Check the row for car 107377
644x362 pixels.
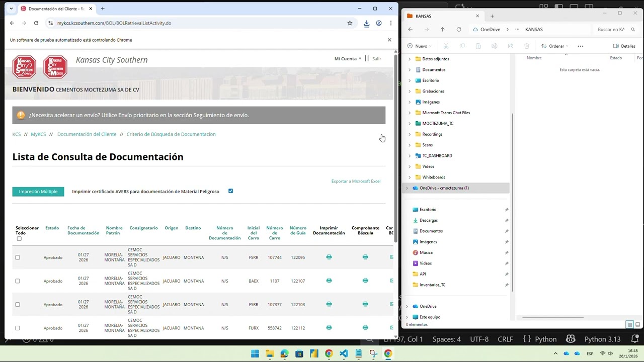point(18,305)
